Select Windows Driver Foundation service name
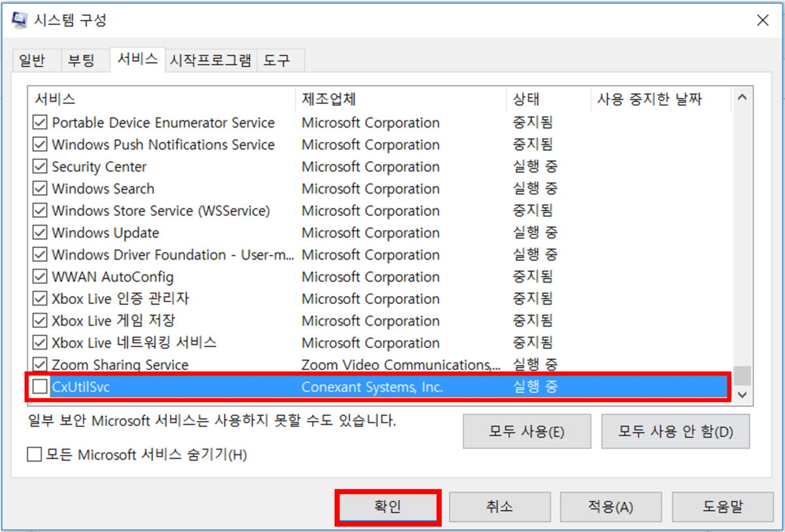Screen dimensions: 785x532 tap(173, 255)
